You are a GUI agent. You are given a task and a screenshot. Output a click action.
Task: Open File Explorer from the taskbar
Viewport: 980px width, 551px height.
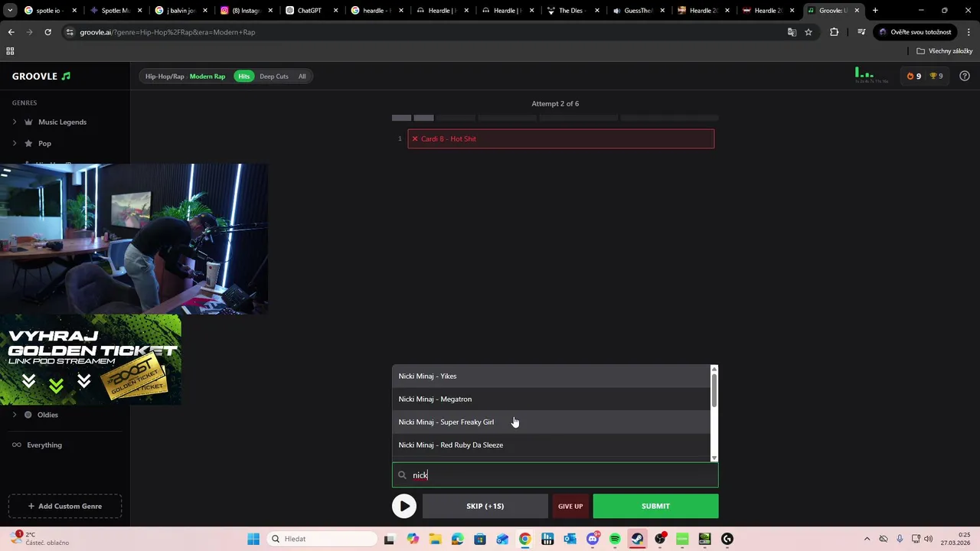pos(435,539)
